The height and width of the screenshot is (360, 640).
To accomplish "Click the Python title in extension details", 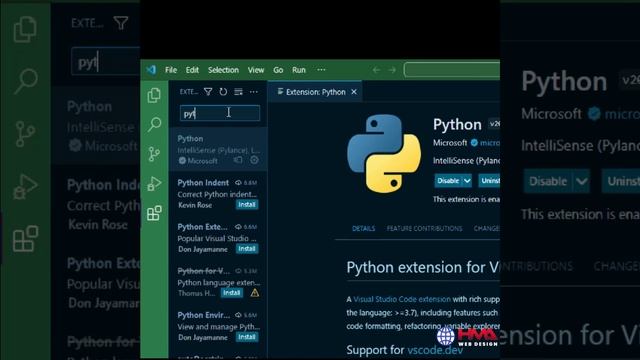I will pos(457,124).
